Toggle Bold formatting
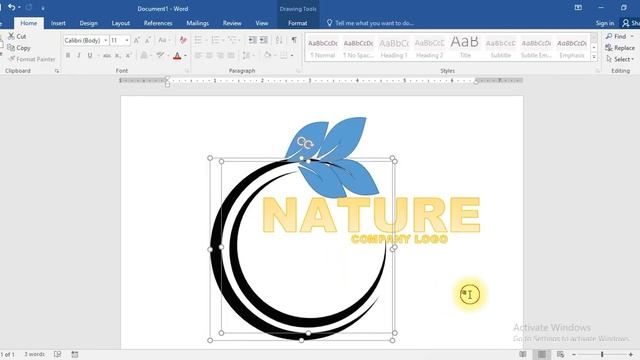 (x=68, y=56)
